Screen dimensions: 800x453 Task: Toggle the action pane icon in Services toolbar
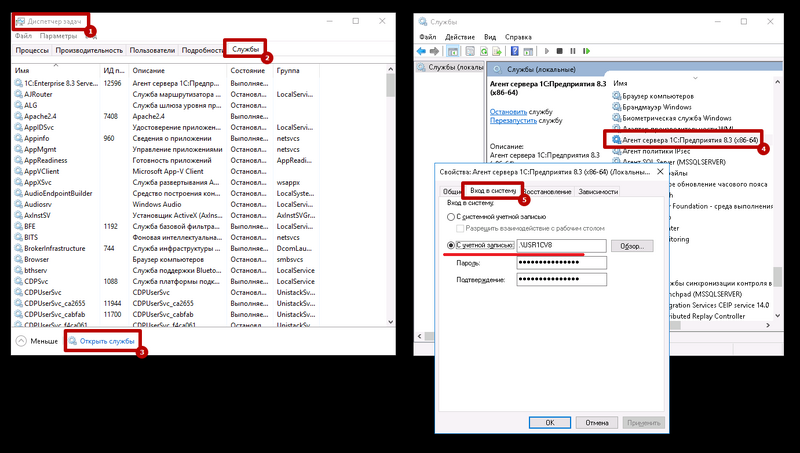(x=528, y=51)
